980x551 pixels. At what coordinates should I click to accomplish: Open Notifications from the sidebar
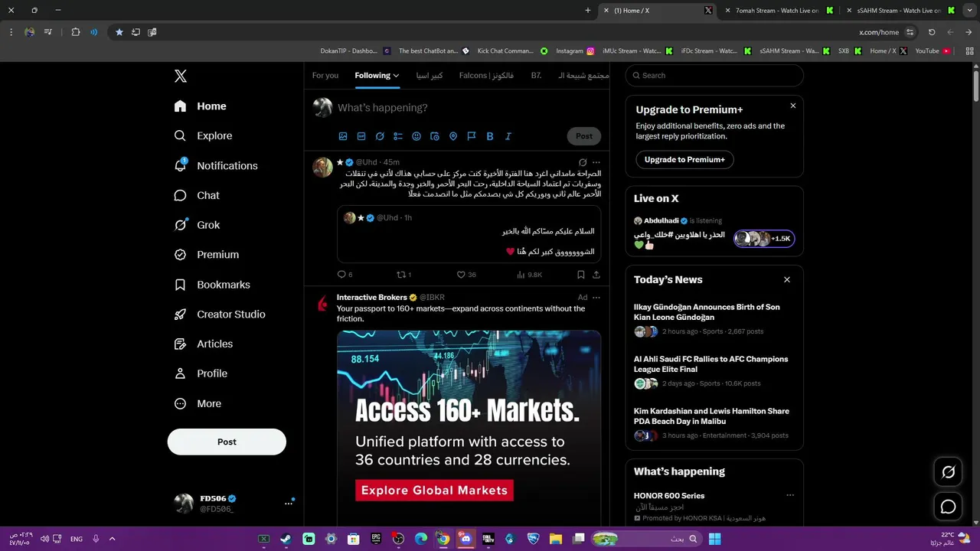click(216, 165)
